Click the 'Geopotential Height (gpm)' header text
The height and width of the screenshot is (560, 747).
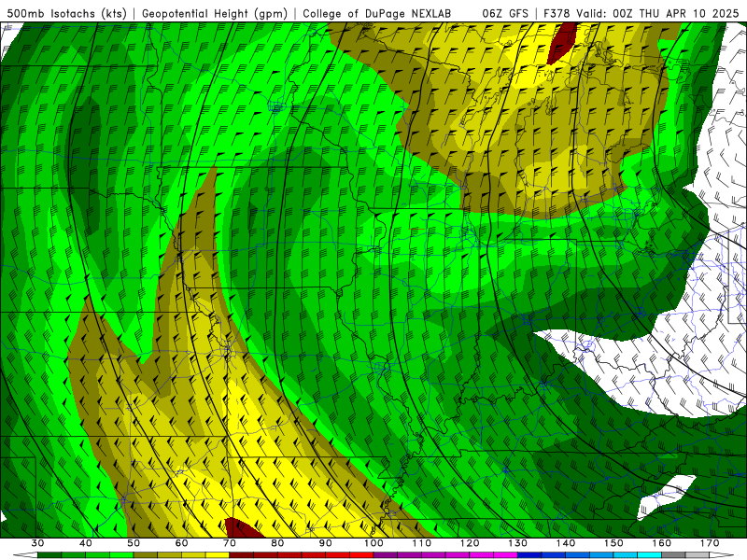(215, 13)
